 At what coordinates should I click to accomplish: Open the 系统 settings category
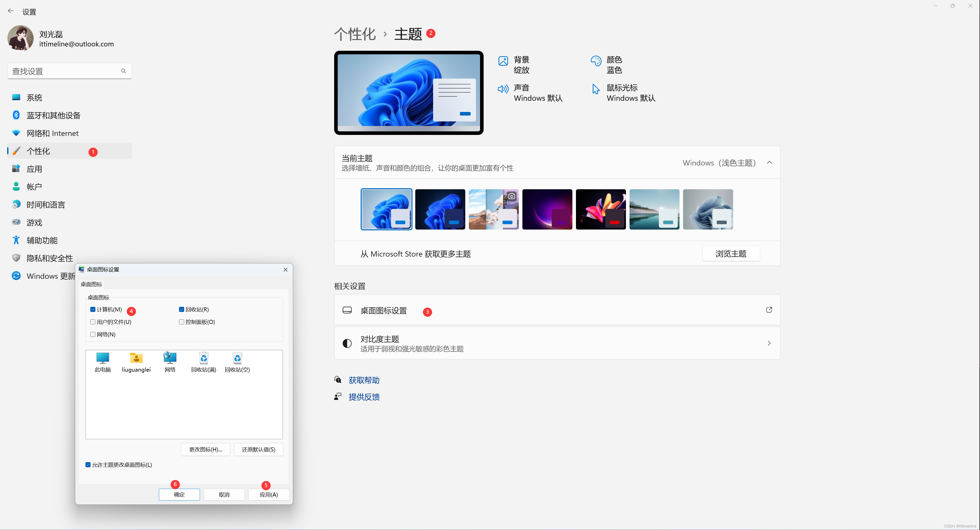point(70,98)
